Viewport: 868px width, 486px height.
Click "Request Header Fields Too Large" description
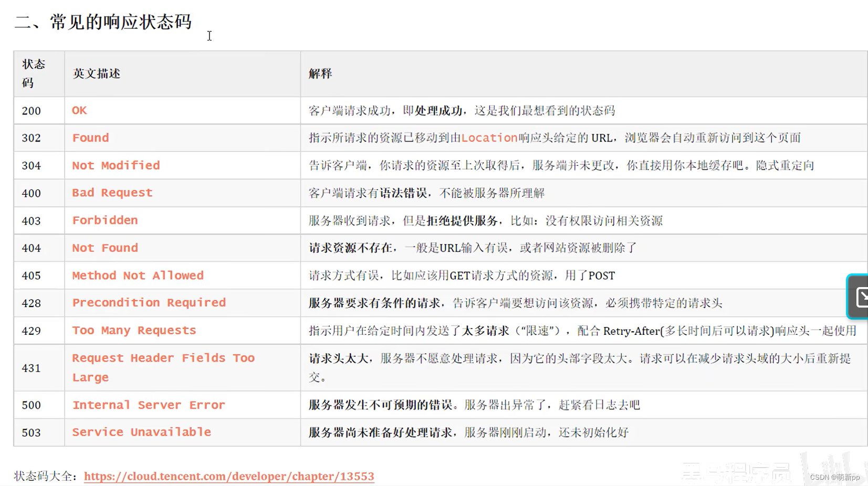tap(163, 367)
